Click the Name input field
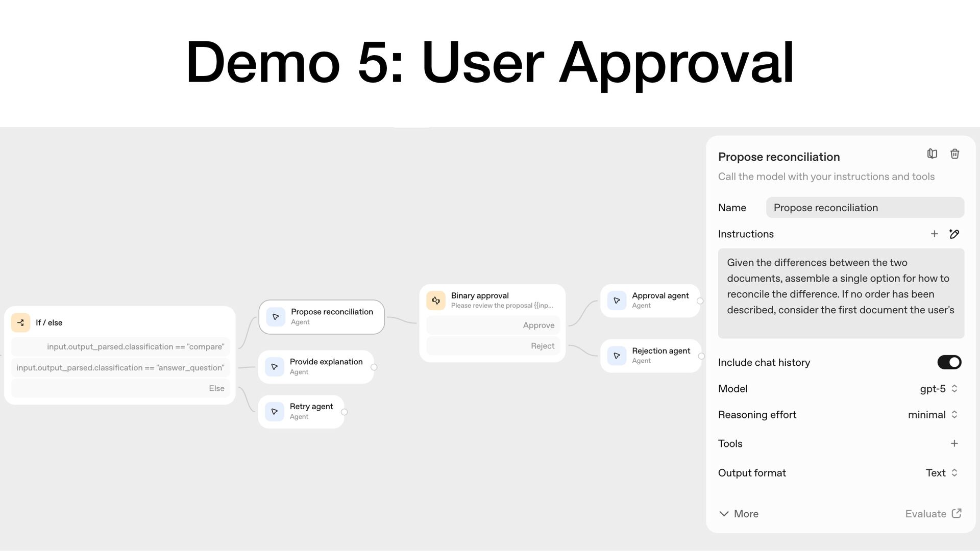The width and height of the screenshot is (980, 551). [x=865, y=208]
